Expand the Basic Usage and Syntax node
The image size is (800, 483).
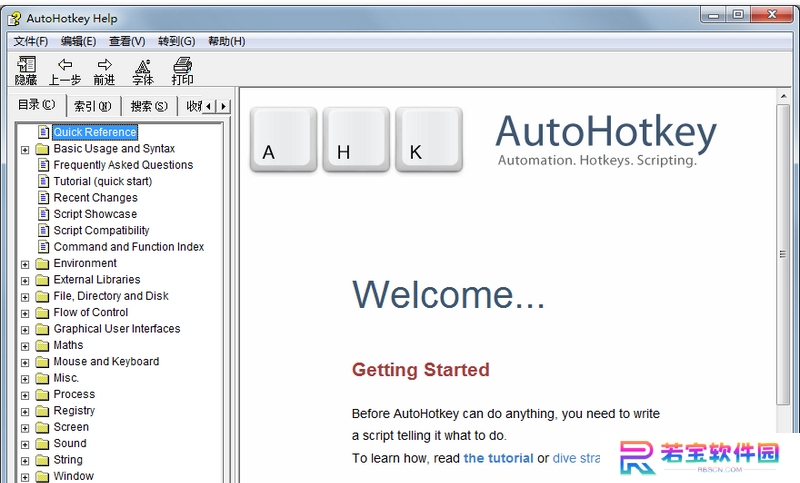coord(25,150)
